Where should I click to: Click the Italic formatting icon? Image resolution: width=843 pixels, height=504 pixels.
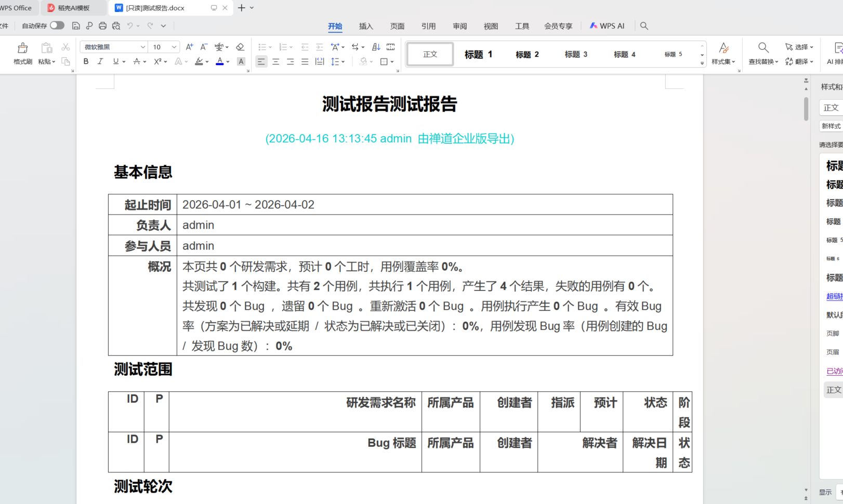pyautogui.click(x=100, y=61)
